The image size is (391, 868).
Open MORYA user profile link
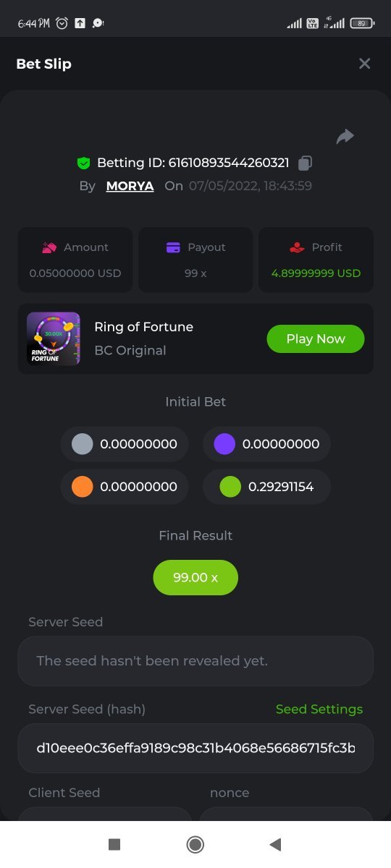[x=130, y=186]
